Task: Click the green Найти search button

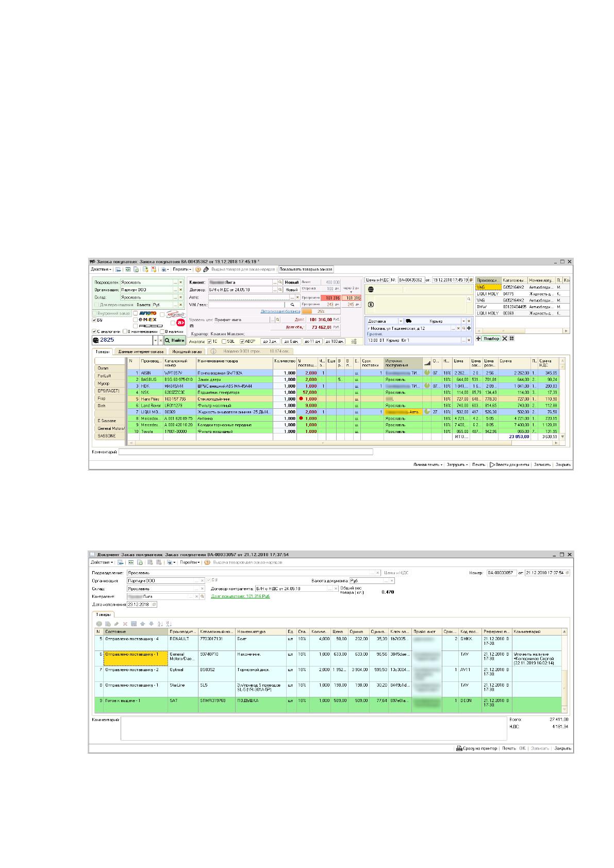Action: pos(175,340)
